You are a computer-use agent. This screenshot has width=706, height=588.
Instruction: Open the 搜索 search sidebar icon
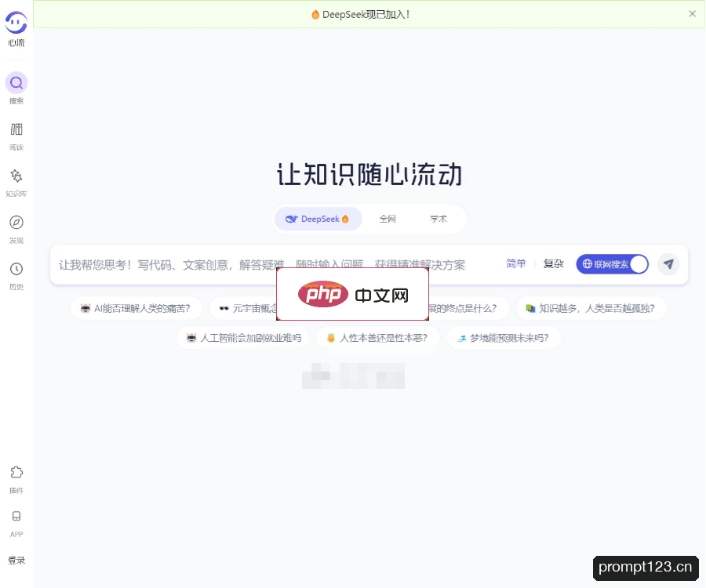tap(16, 83)
